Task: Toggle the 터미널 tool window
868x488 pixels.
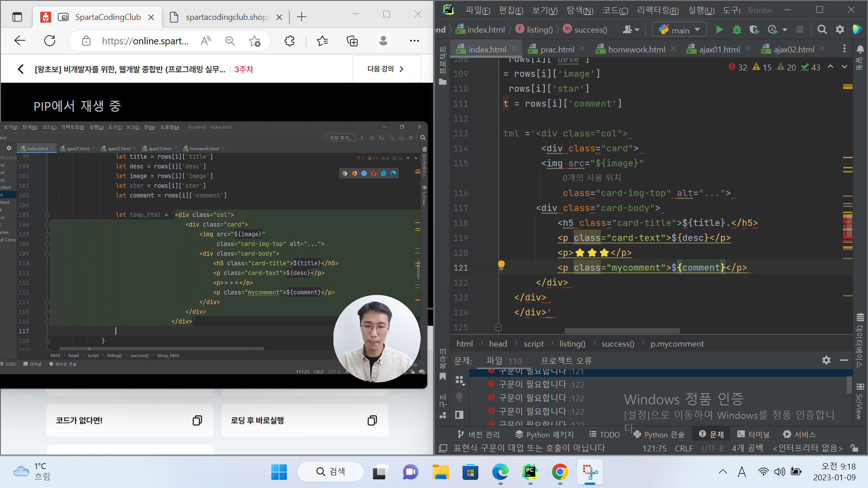Action: click(x=753, y=434)
